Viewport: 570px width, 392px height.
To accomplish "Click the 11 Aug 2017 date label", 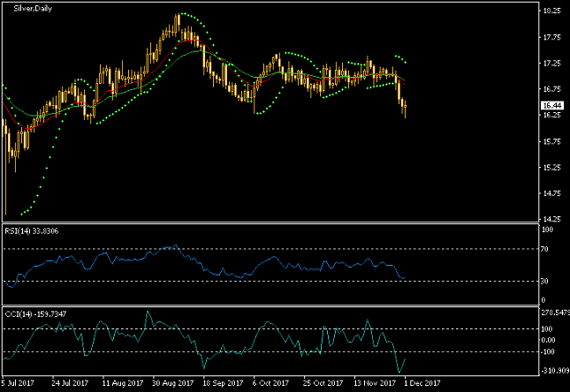I will tap(123, 383).
